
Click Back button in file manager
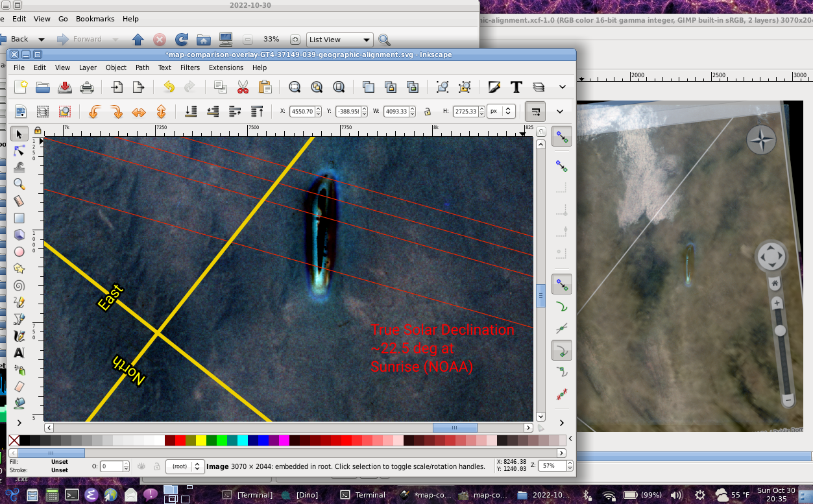point(19,40)
